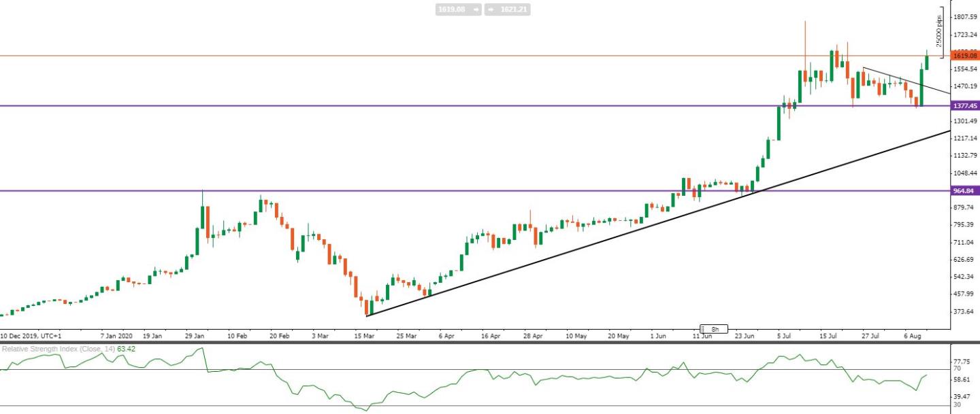Screen dimensions: 980x414
Task: Click the 964.84 purple price label
Action: click(964, 191)
